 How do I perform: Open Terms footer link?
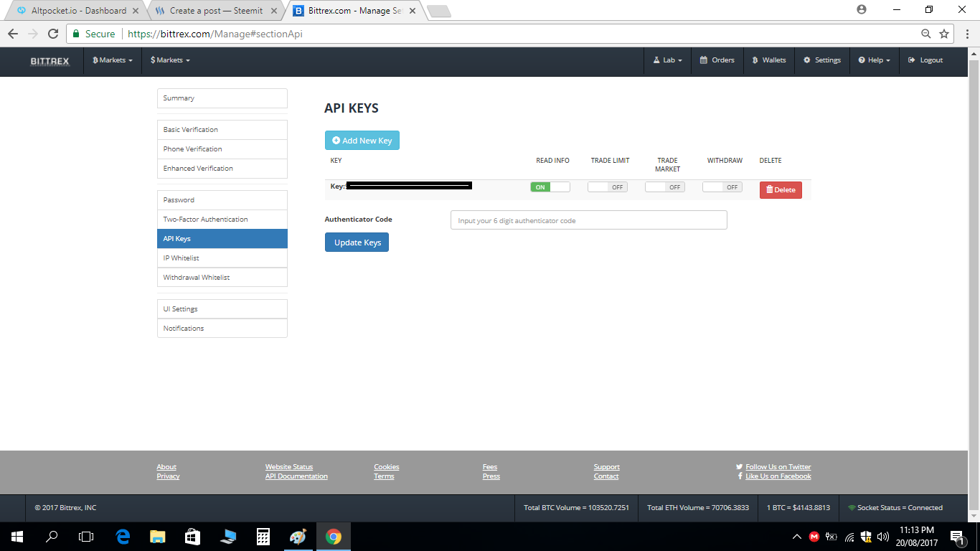[384, 476]
